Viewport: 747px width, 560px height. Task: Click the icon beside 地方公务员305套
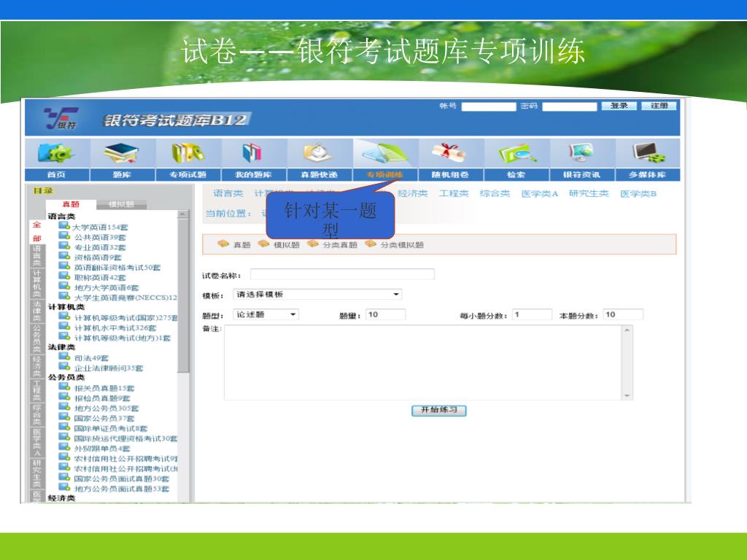click(64, 407)
